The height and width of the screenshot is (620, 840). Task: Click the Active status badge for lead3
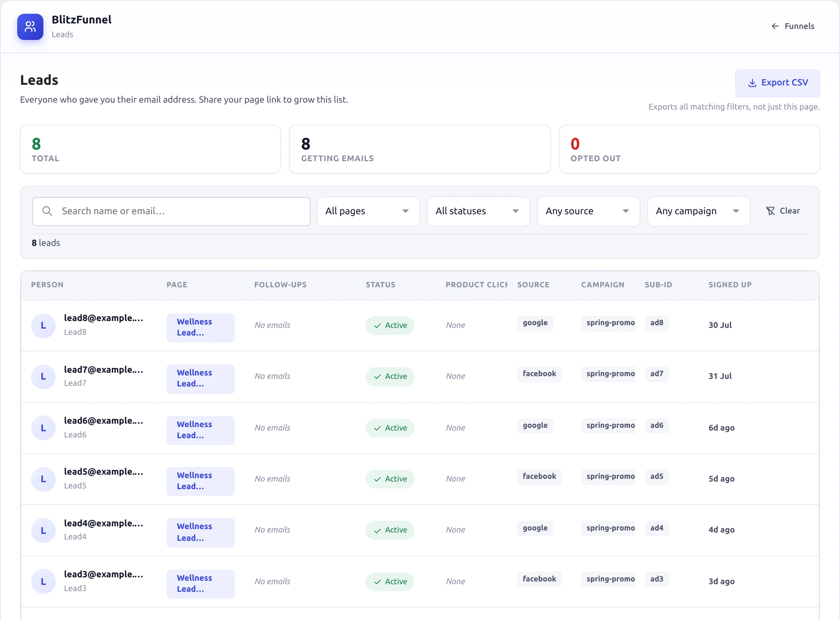[390, 581]
